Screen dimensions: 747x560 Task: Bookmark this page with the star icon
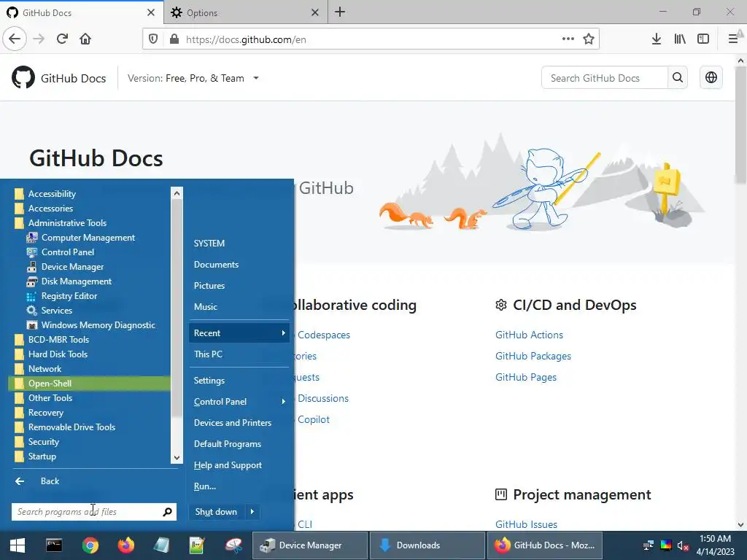click(x=589, y=39)
